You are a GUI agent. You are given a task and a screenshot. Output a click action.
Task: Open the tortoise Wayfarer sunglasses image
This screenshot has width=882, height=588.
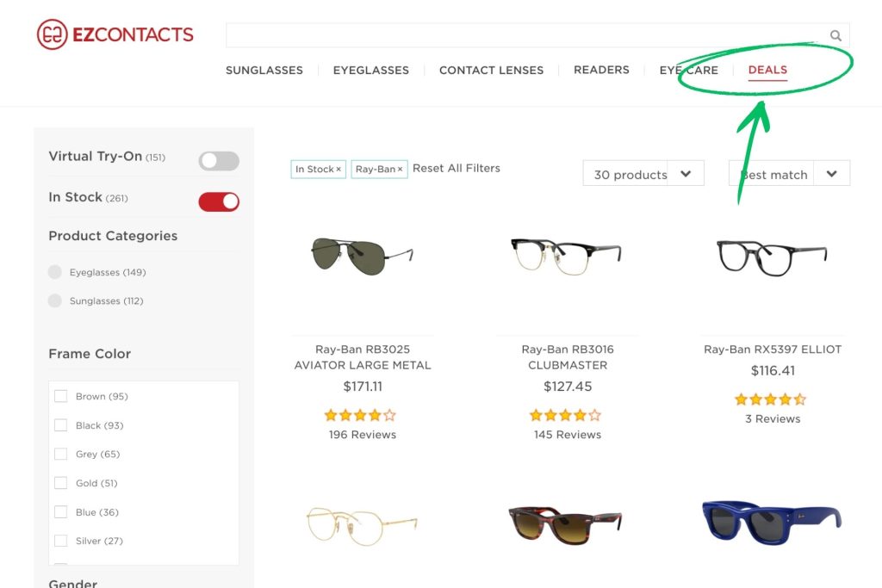tap(566, 524)
